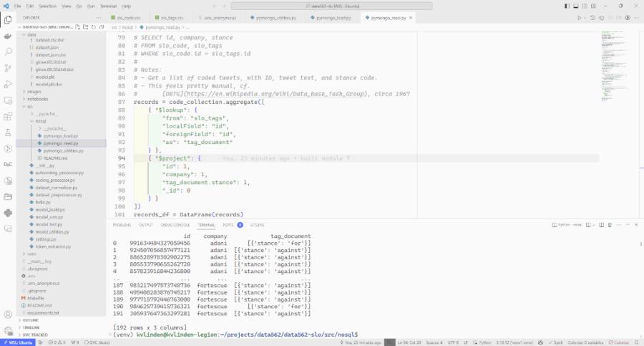Open pymongo_load.py in the file explorer
Viewport: 644px width, 346px height.
pos(61,135)
